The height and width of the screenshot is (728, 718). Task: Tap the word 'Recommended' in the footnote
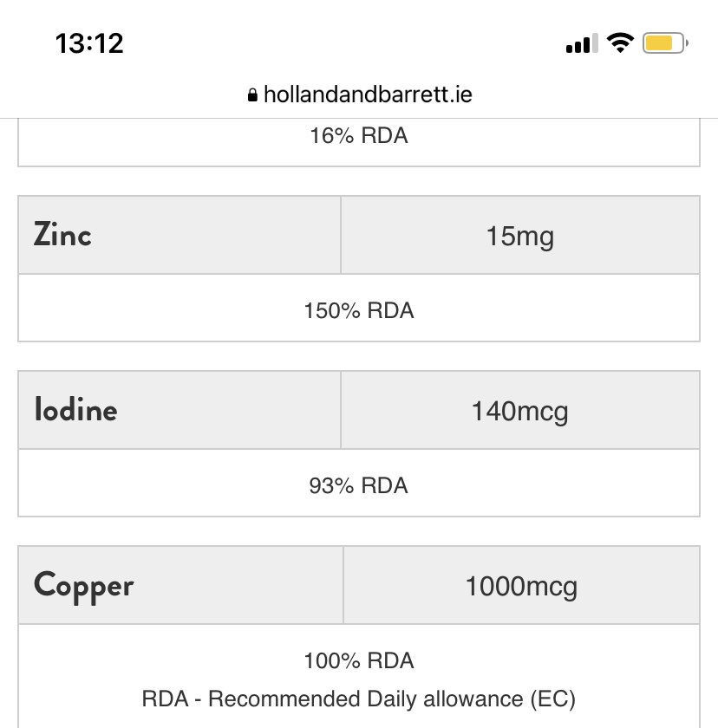coord(272,699)
